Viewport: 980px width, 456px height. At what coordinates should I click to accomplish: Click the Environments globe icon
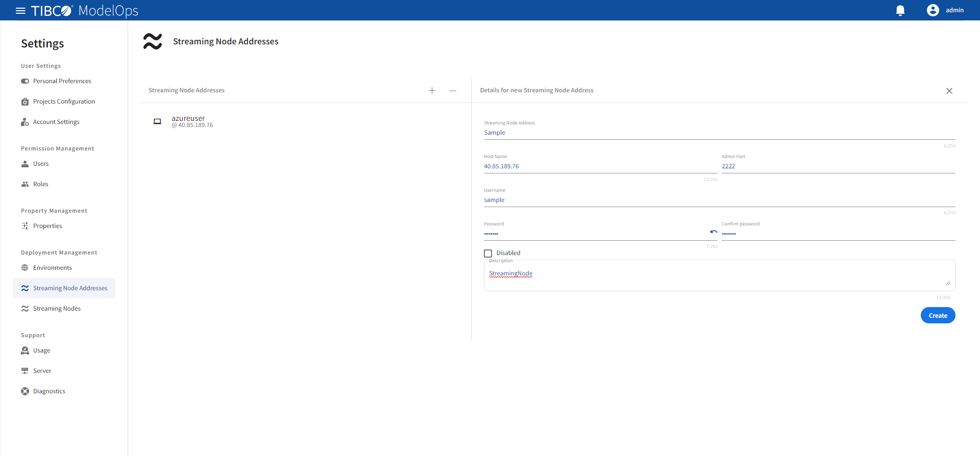[25, 268]
